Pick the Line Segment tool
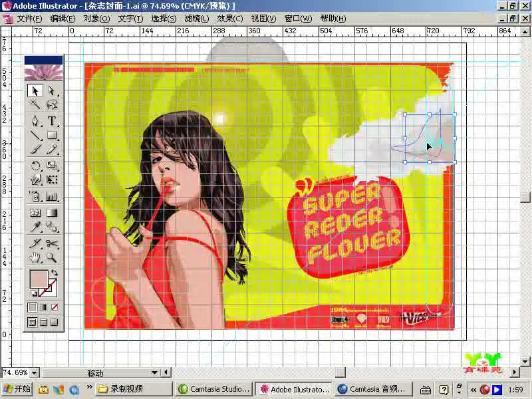The image size is (532, 399). click(35, 135)
